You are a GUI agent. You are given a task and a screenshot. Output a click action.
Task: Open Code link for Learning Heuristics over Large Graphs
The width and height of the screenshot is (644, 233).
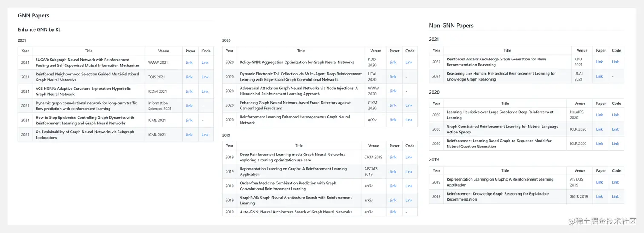[615, 115]
